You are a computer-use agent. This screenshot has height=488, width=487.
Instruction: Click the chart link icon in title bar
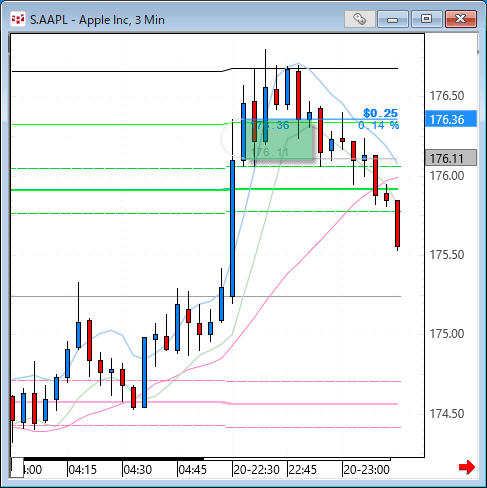tap(360, 19)
